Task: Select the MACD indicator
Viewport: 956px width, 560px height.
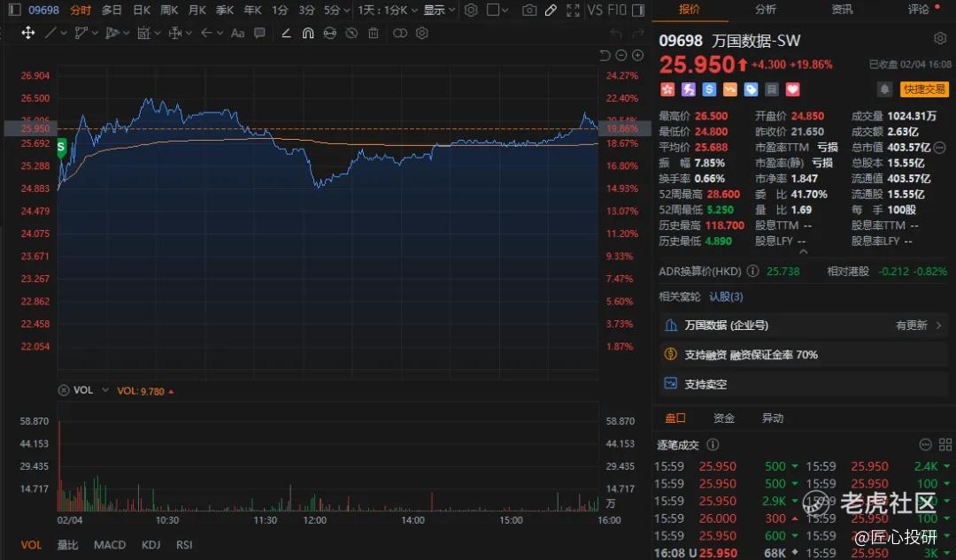Action: 110,545
